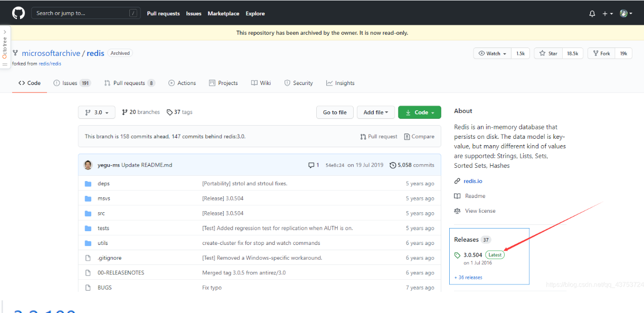Image resolution: width=644 pixels, height=313 pixels.
Task: Open Explore in top navigation
Action: point(255,14)
